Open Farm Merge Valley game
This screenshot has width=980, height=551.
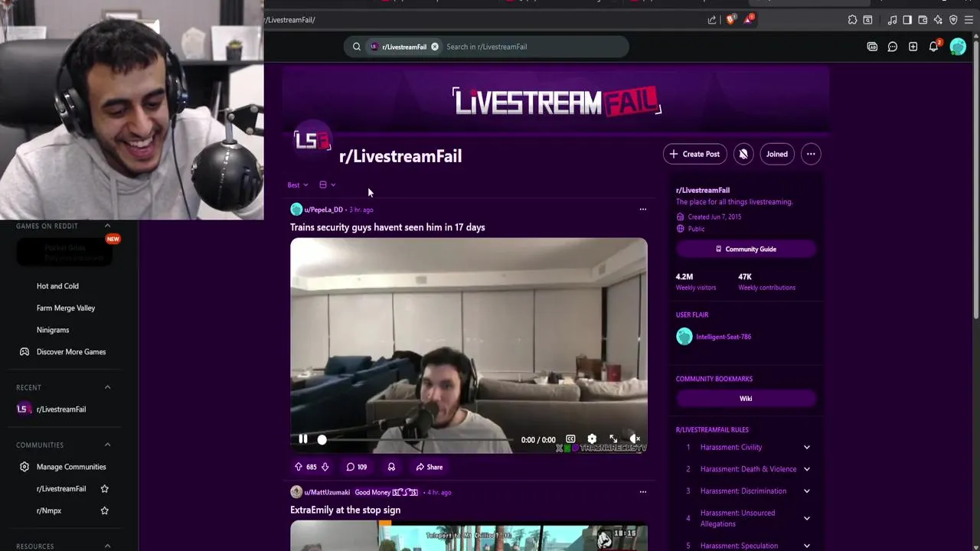66,308
